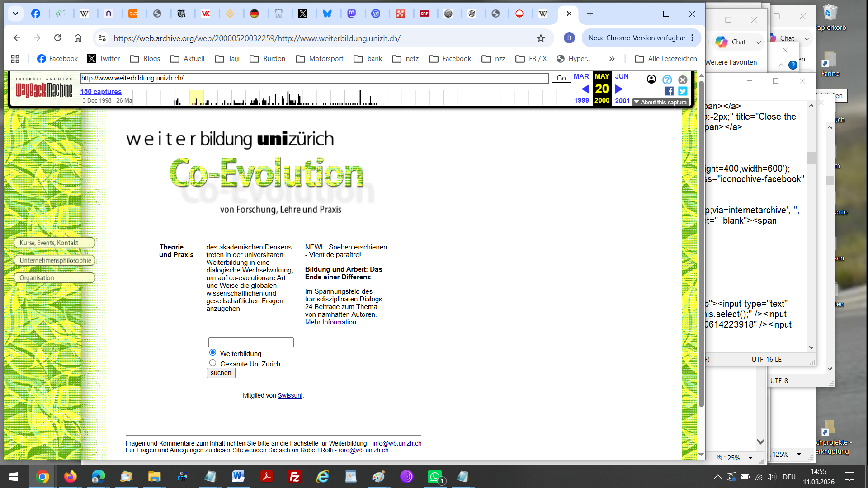
Task: Select the 1999 year in Wayback toolbar
Action: point(581,100)
